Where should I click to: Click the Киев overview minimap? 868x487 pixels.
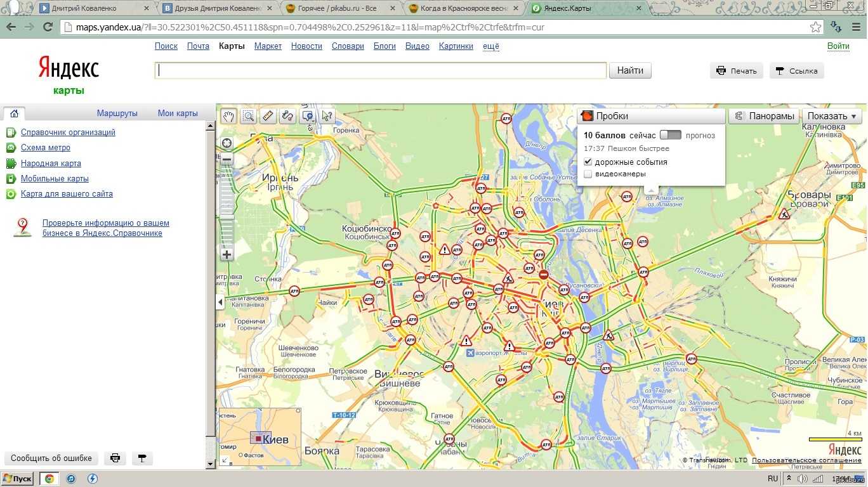pyautogui.click(x=260, y=438)
